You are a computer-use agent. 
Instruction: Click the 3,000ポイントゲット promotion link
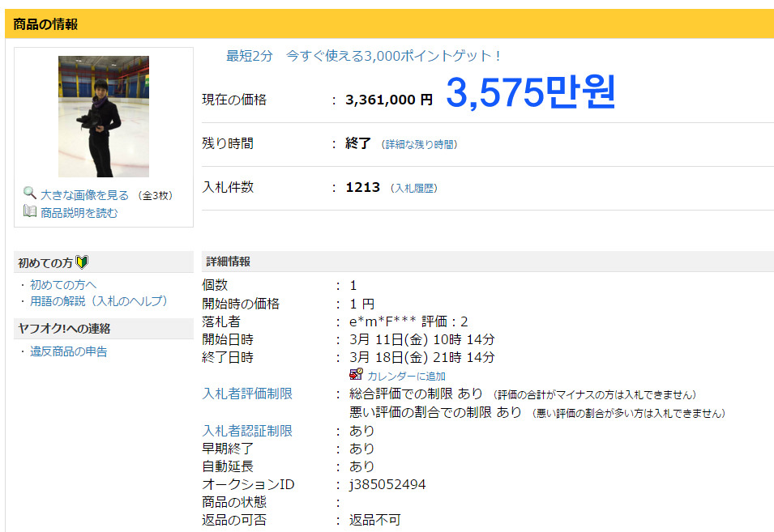pos(363,56)
